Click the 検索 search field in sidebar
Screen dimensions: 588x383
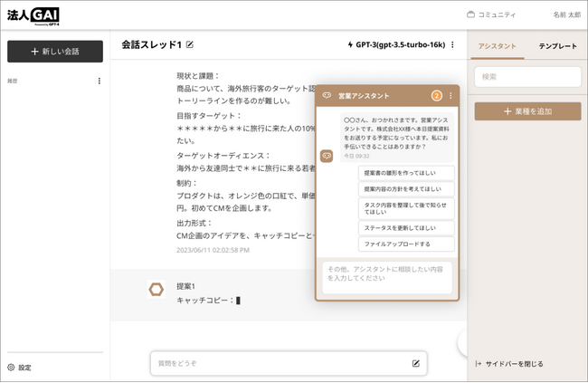coord(527,77)
